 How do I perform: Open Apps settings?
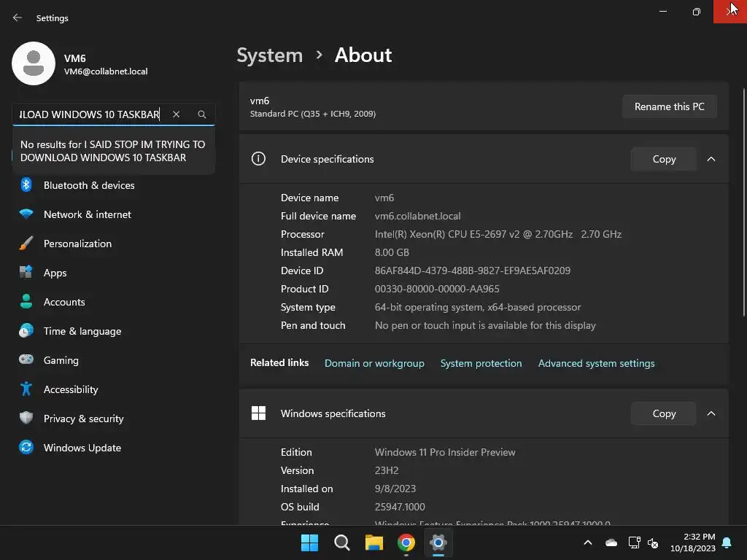click(x=113, y=273)
